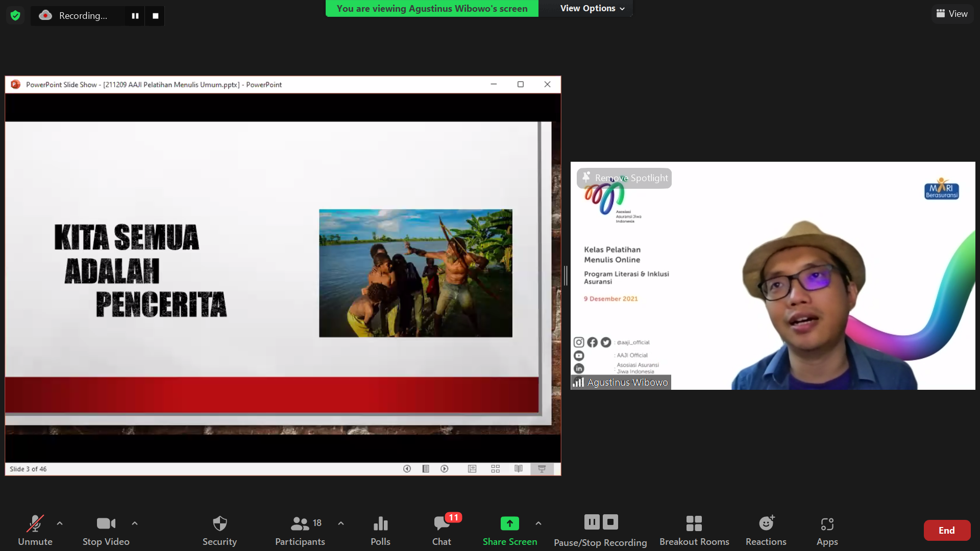The image size is (980, 551).
Task: Click the Slide Show view icon in PowerPoint
Action: [x=542, y=469]
